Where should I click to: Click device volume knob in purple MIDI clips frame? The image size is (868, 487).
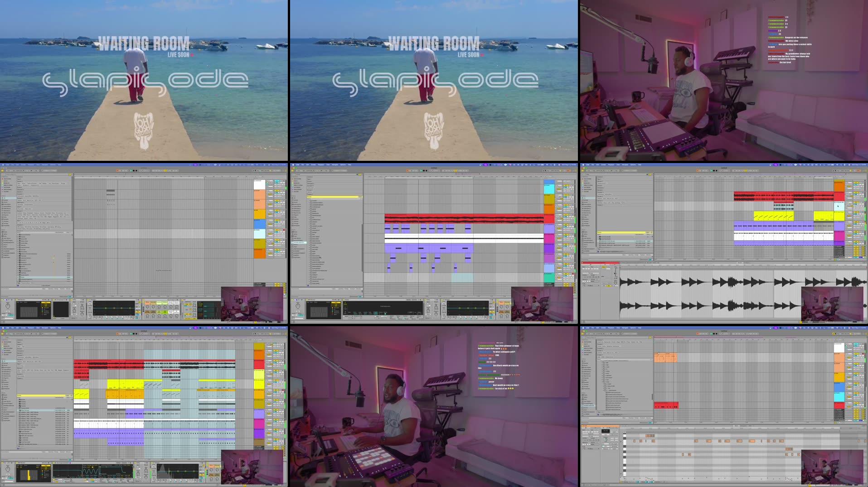[x=298, y=307]
